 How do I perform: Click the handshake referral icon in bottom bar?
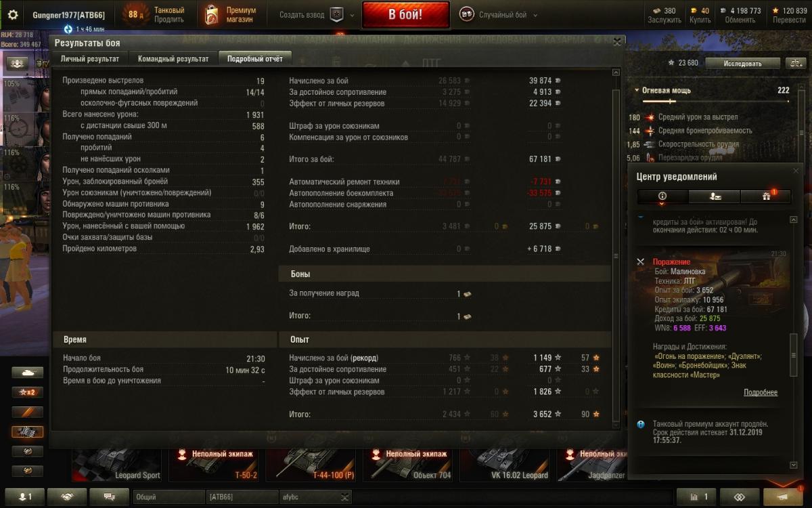tap(67, 497)
